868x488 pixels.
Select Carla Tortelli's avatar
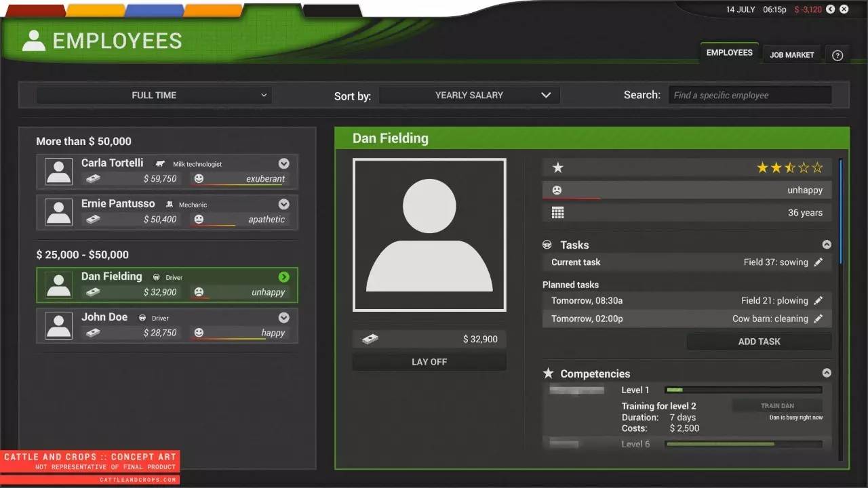59,171
